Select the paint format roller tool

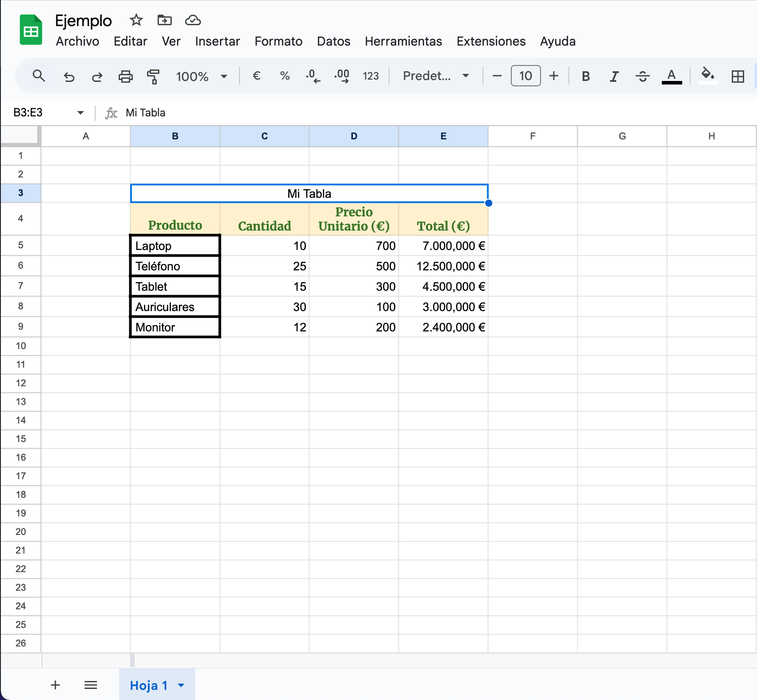tap(153, 77)
